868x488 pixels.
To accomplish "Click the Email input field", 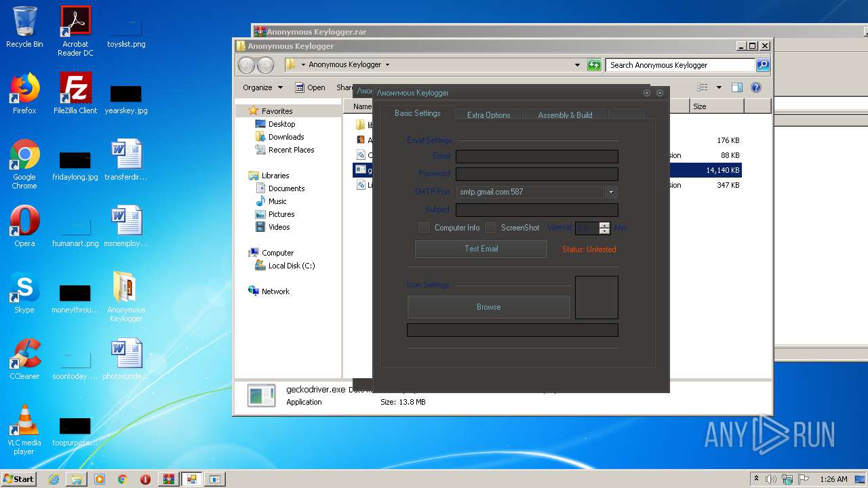I will (536, 157).
